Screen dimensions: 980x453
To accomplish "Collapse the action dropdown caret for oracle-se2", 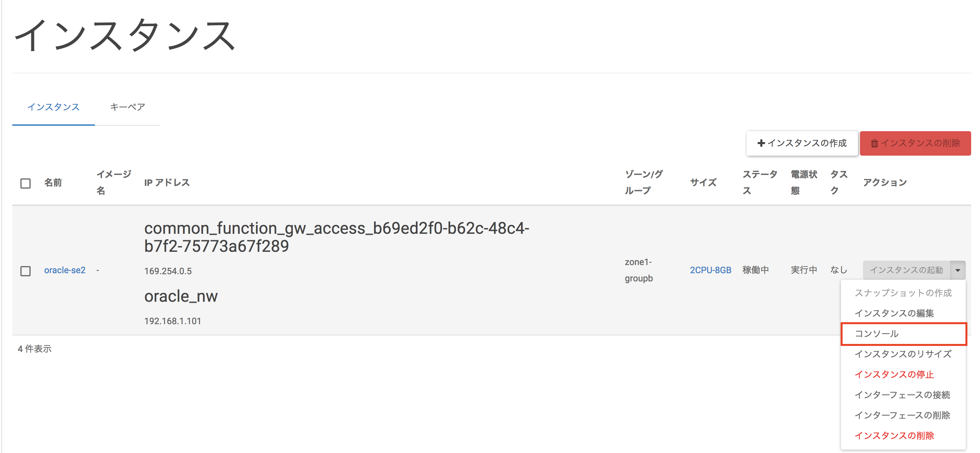I will (958, 270).
